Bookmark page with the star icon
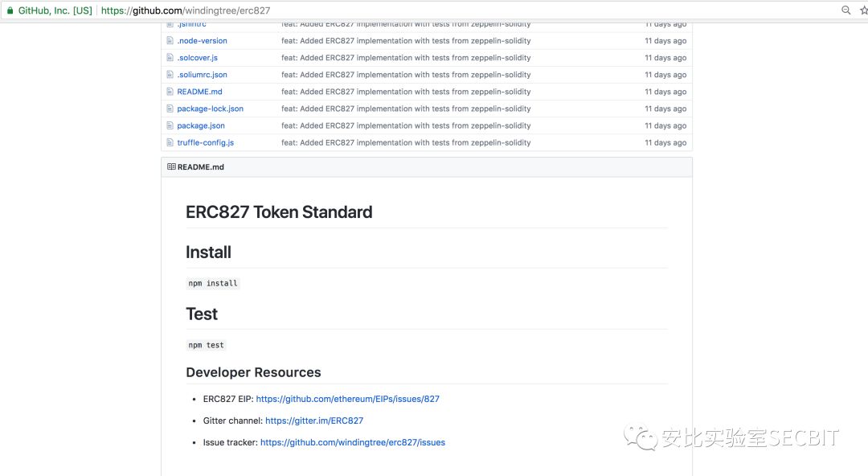The image size is (868, 476). pyautogui.click(x=863, y=10)
